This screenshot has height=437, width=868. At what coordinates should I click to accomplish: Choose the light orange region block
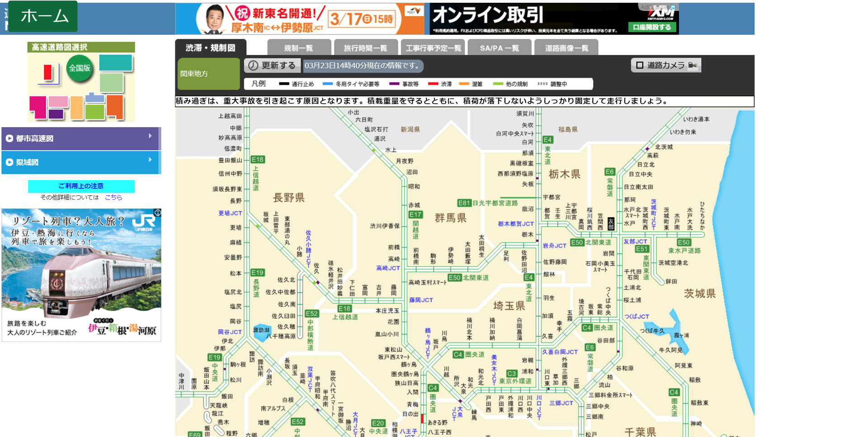click(x=76, y=108)
